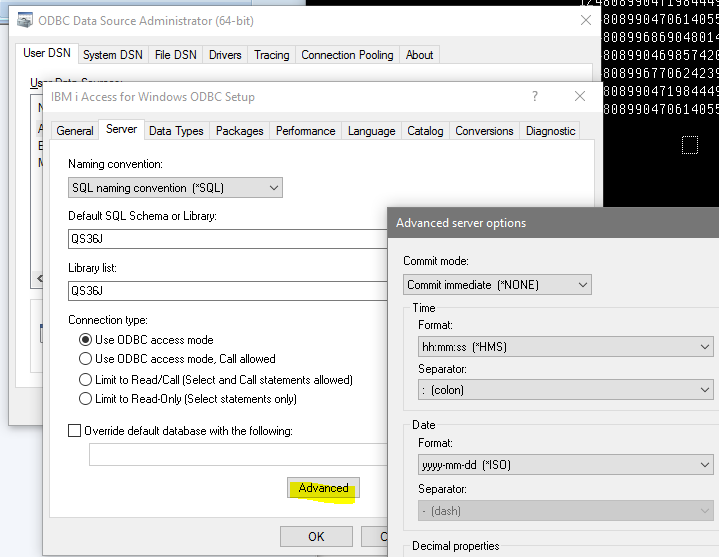Switch to the Data Types tab

tap(176, 131)
